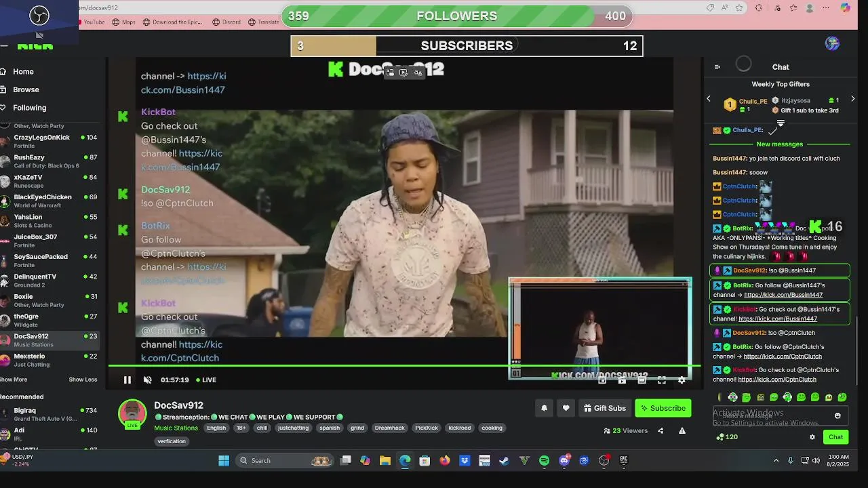This screenshot has height=488, width=868.
Task: Open the chat settings gear icon
Action: point(812,437)
